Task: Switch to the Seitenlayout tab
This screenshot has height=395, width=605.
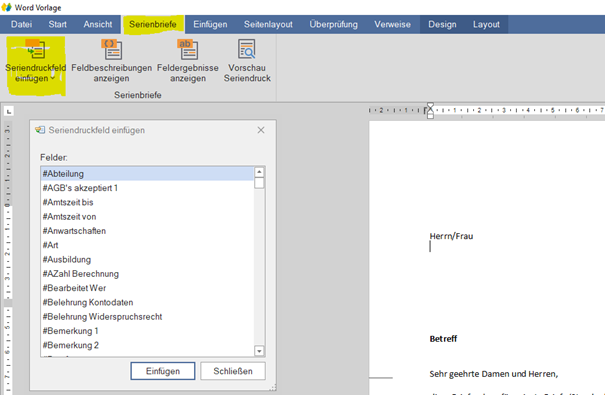Action: [x=268, y=24]
